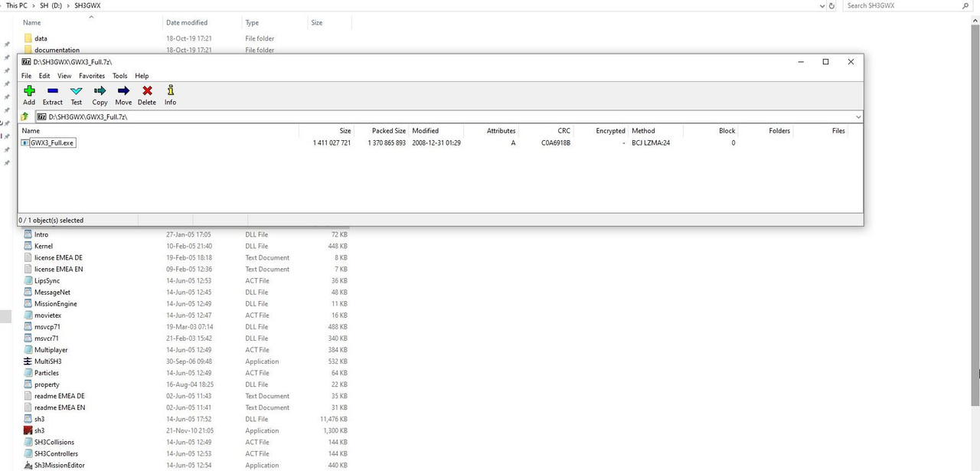Open the 7-Zip File menu
The height and width of the screenshot is (471, 980).
click(26, 76)
